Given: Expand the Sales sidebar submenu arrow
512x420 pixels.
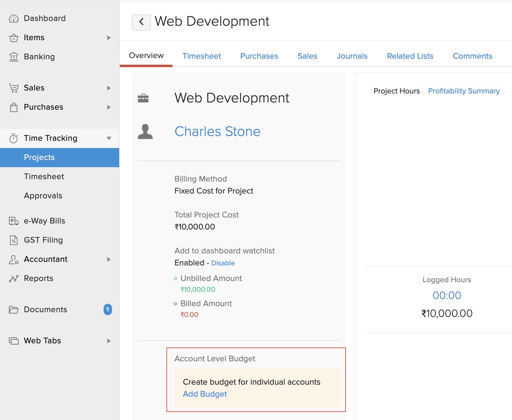Looking at the screenshot, I should 109,88.
